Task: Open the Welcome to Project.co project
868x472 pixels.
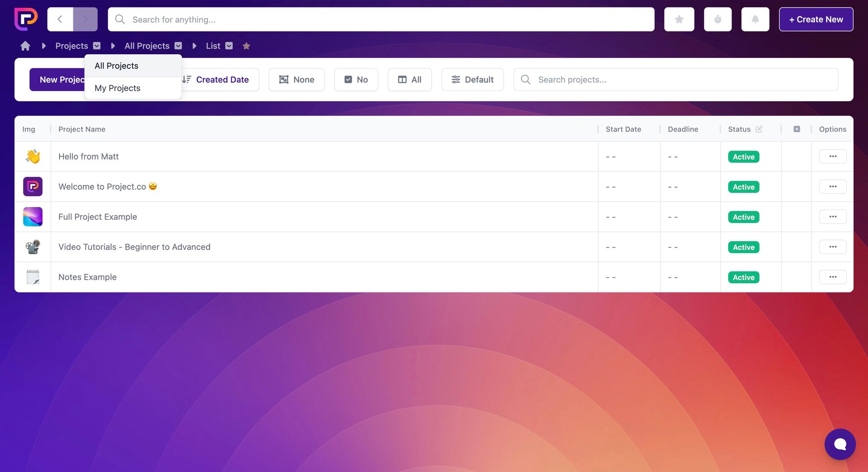Action: [108, 187]
